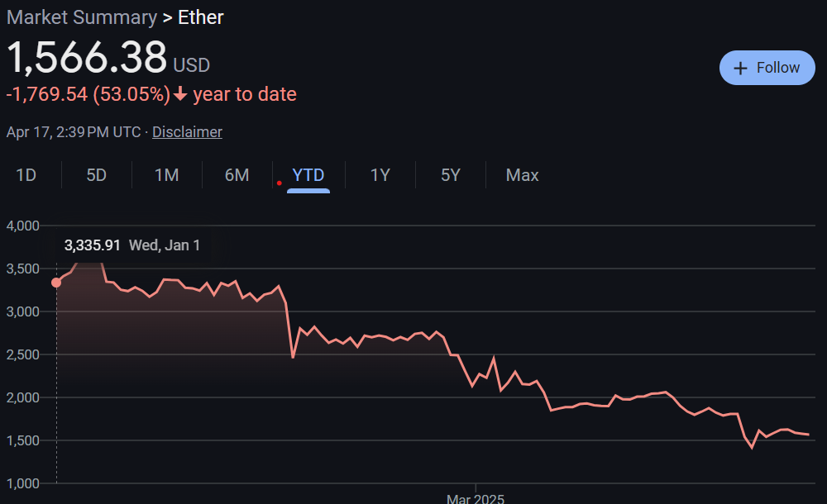Screen dimensions: 827x504
Task: Click the chart line's latest April endpoint
Action: (x=809, y=435)
